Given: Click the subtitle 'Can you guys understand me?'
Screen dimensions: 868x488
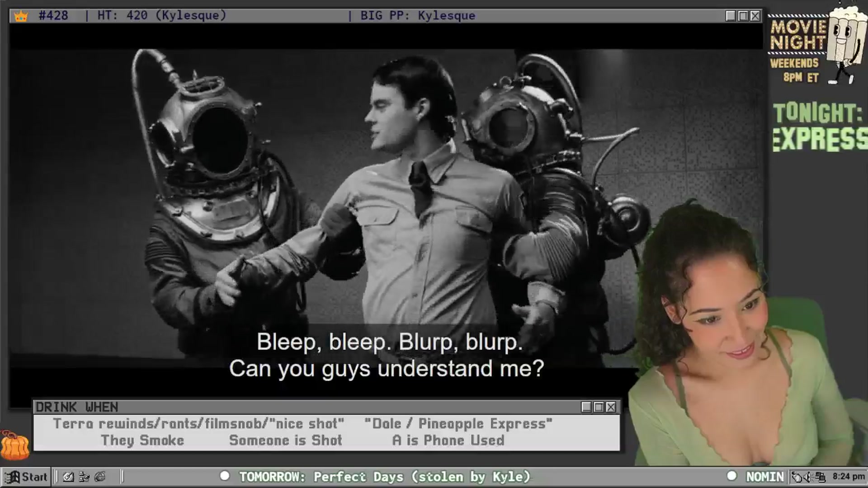Looking at the screenshot, I should 387,369.
